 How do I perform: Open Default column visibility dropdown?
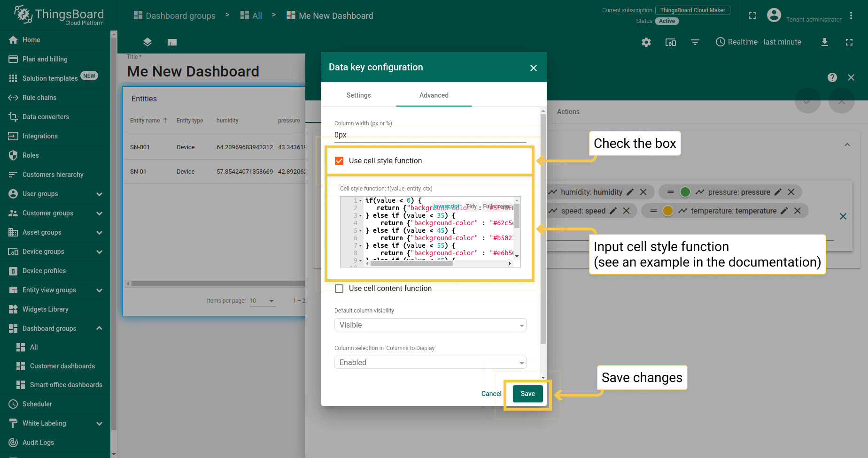430,325
